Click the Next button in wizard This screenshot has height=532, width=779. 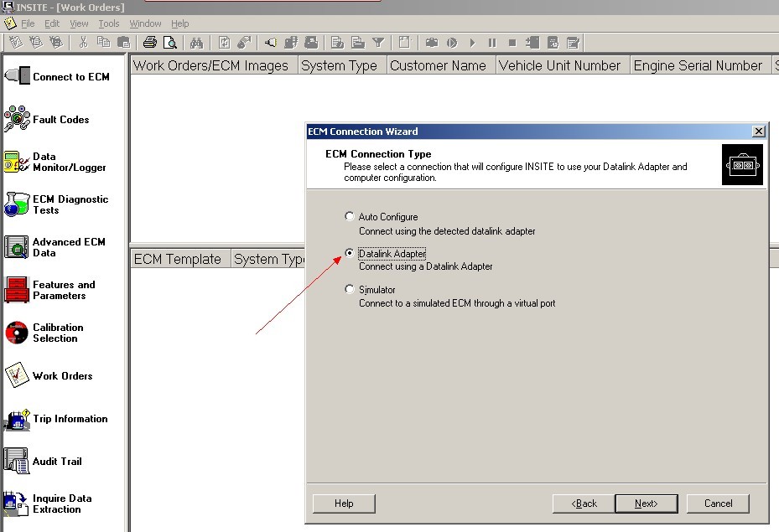[646, 504]
